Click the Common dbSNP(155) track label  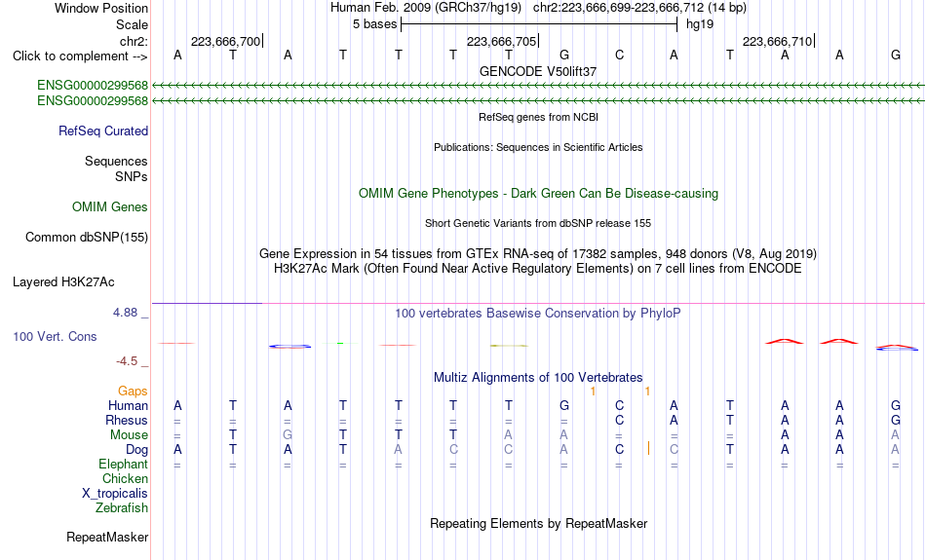pyautogui.click(x=87, y=238)
